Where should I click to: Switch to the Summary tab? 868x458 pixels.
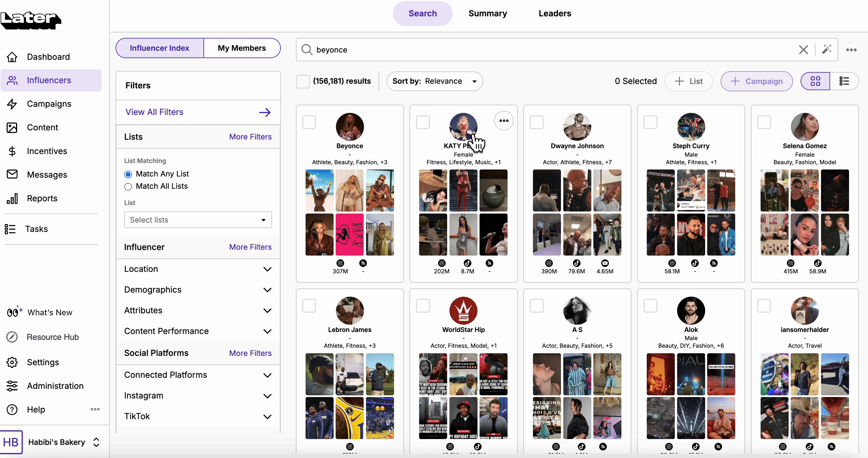pos(488,13)
